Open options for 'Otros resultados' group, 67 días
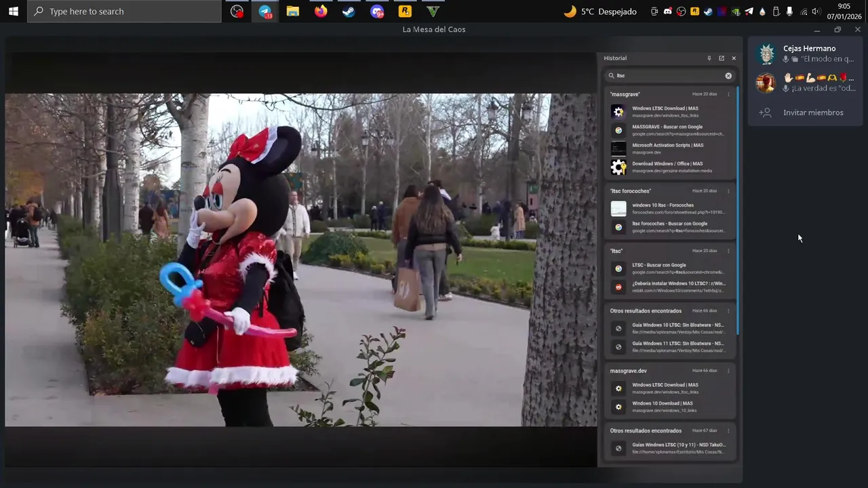Image resolution: width=868 pixels, height=488 pixels. pyautogui.click(x=728, y=430)
